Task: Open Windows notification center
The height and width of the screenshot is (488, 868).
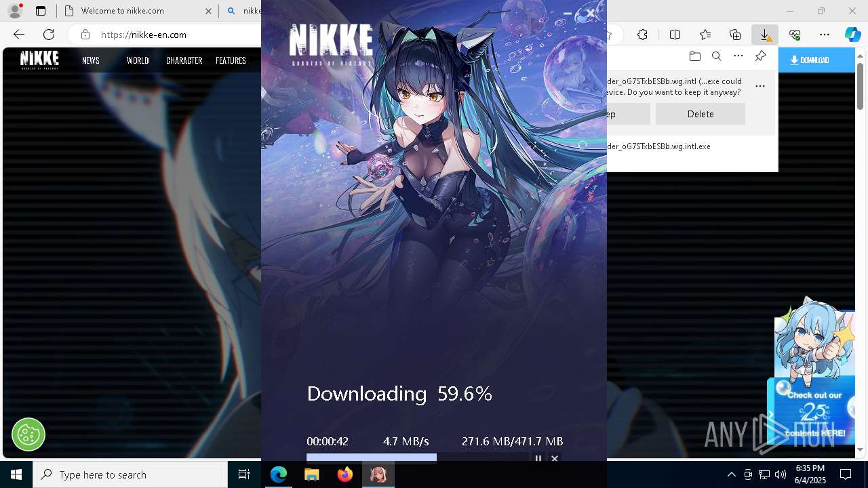Action: click(846, 474)
